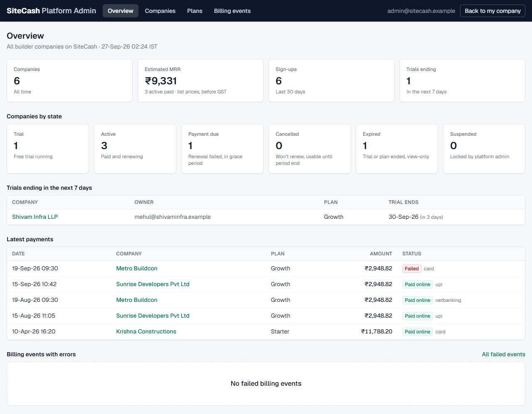Click the ₹9,331 MRR value
Screen dimensions: 532x414
[x=161, y=81]
